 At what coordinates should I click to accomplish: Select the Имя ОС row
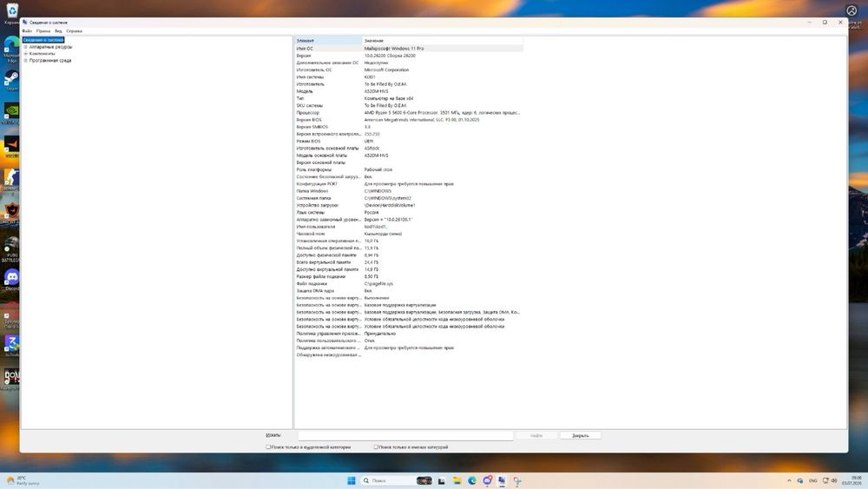[409, 48]
